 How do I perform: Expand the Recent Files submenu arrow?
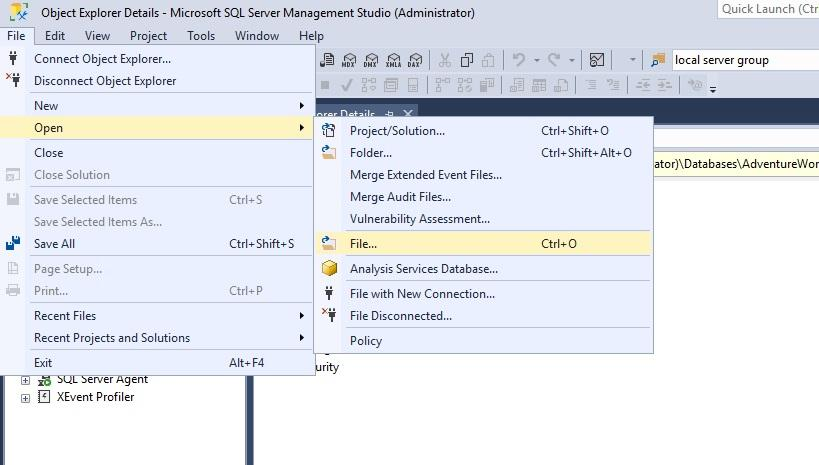pyautogui.click(x=301, y=316)
